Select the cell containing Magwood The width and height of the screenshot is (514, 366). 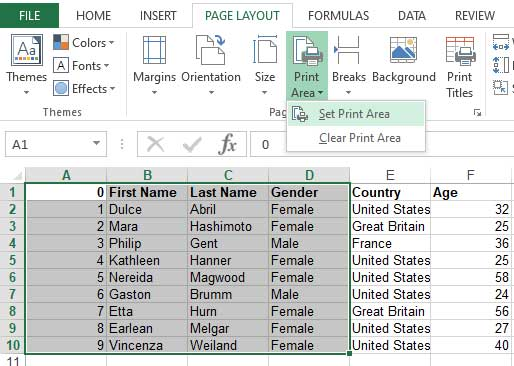(x=228, y=277)
